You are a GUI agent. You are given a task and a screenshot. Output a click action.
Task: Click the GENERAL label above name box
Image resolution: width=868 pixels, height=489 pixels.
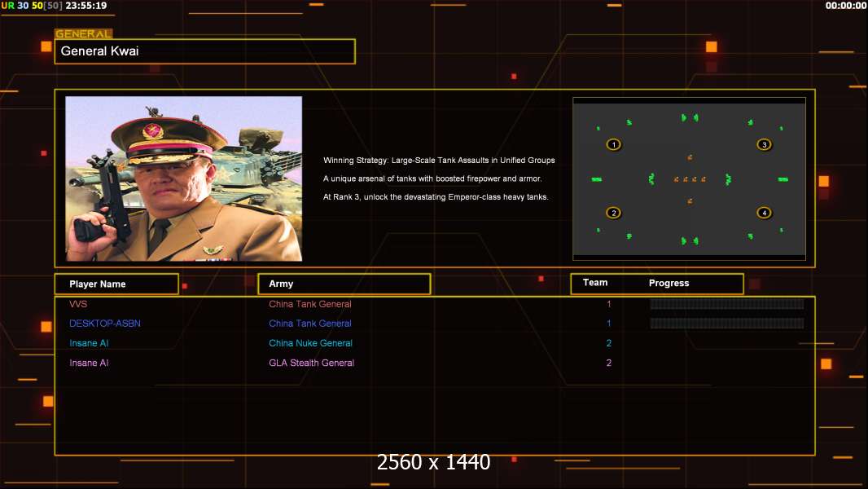[x=84, y=33]
